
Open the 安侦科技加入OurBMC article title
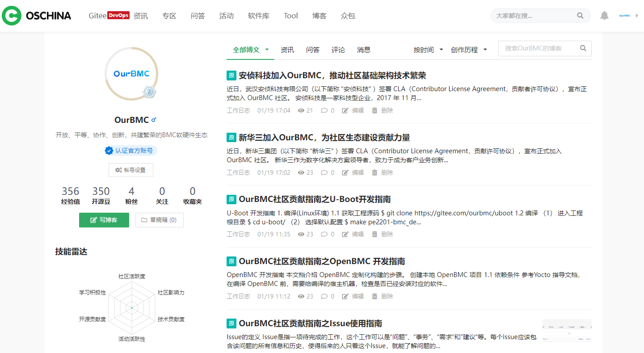[333, 75]
